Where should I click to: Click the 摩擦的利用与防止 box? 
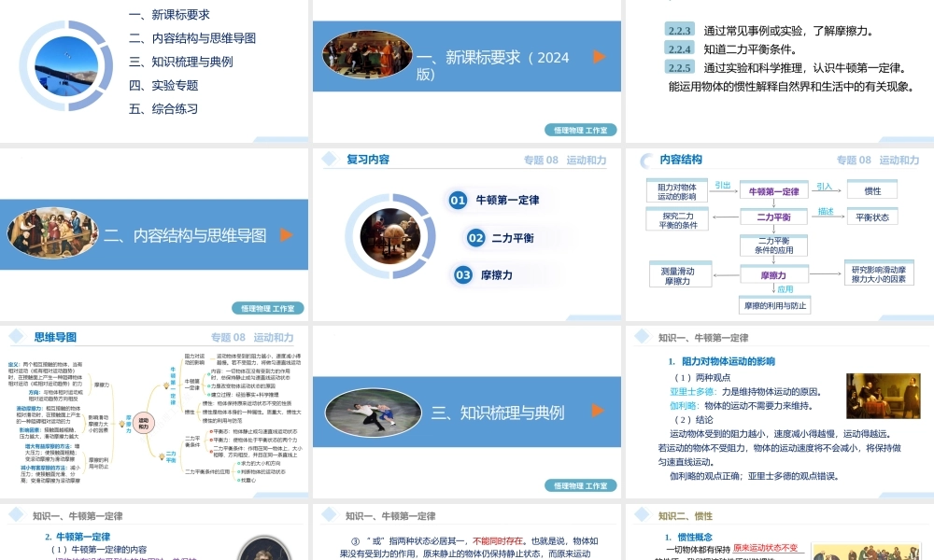(775, 305)
